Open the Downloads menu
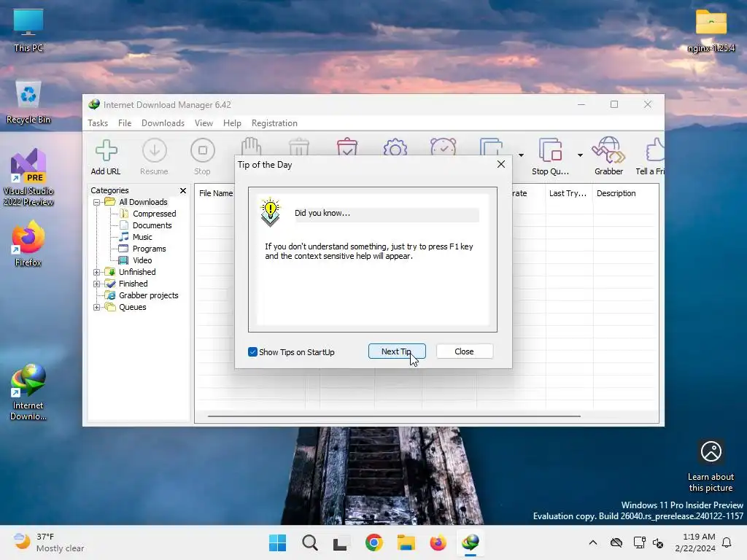This screenshot has width=747, height=560. (x=163, y=122)
